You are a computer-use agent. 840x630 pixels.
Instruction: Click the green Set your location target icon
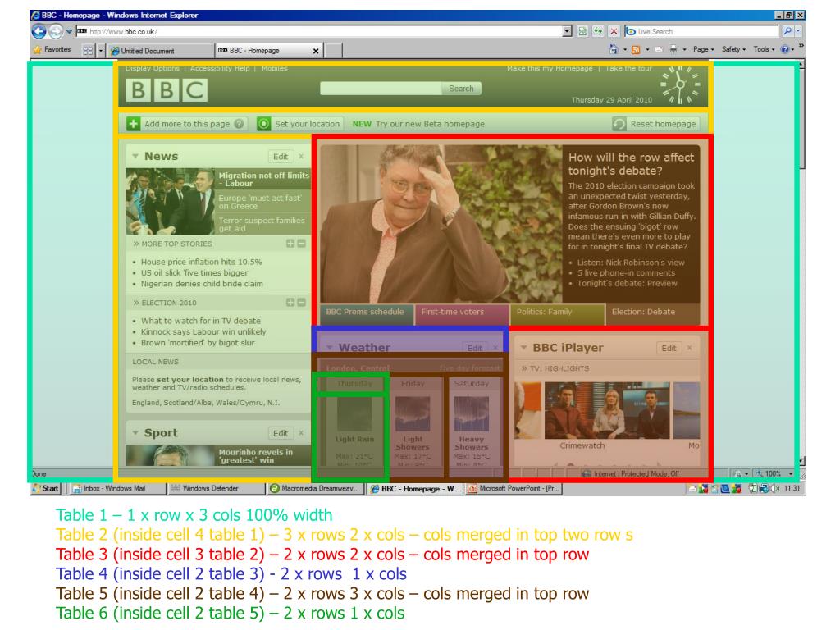(x=263, y=124)
